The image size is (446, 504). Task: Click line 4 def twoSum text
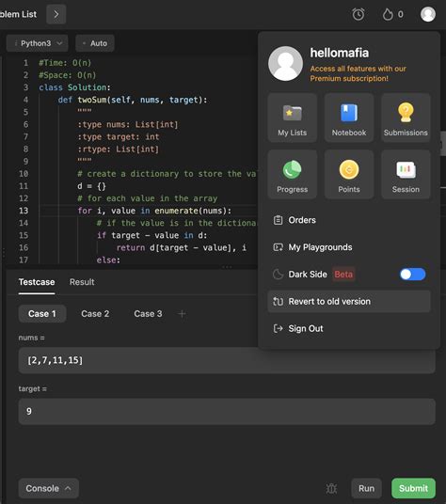point(133,100)
